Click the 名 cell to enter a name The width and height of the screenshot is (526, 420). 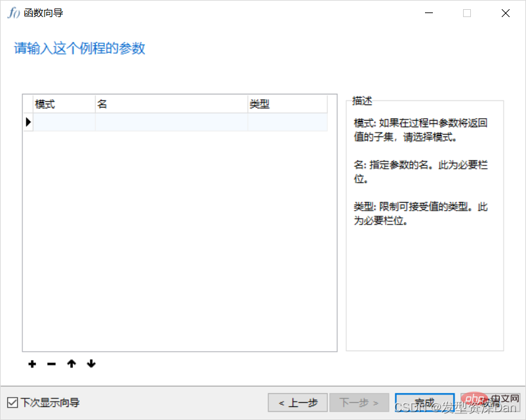point(171,121)
